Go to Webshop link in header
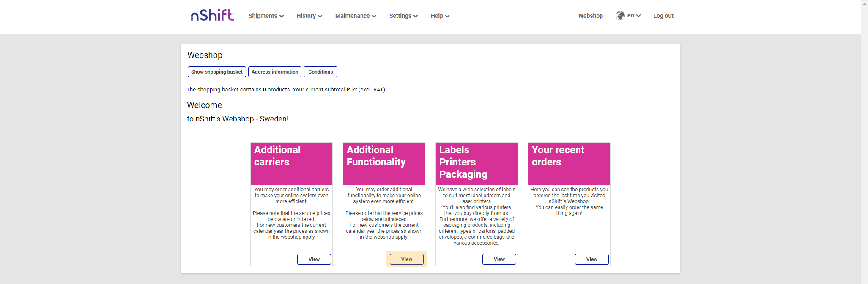 click(590, 16)
